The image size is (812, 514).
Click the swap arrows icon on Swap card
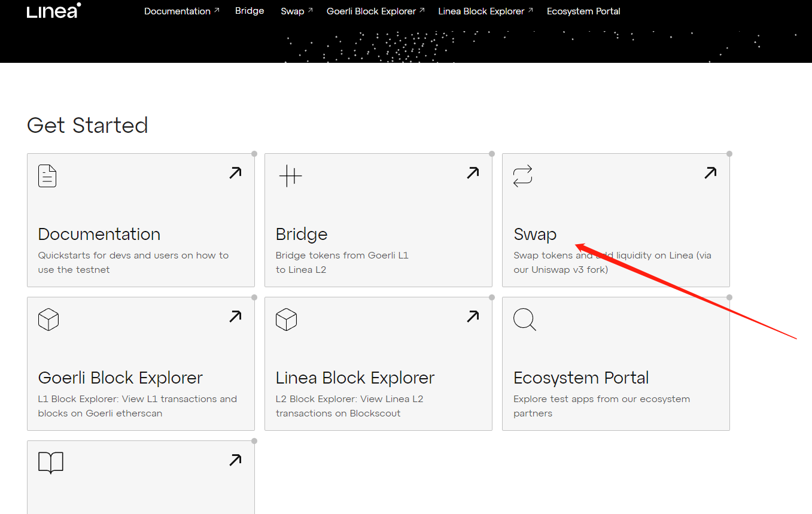(522, 176)
